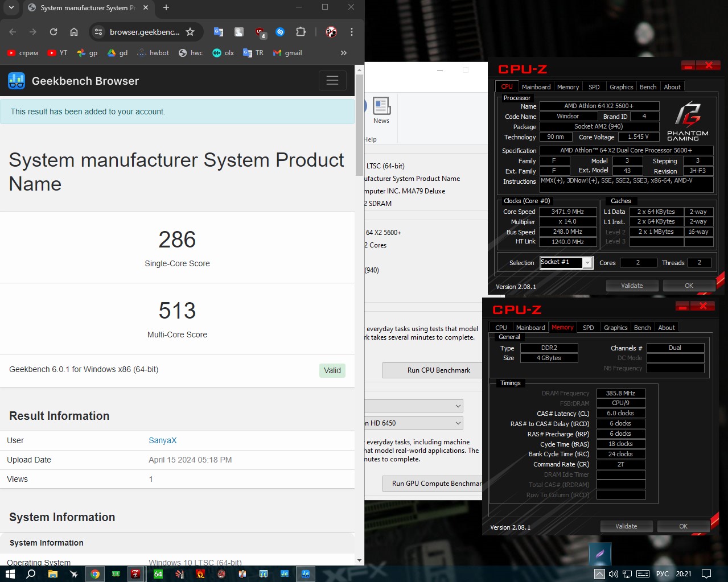Bookmark this page with the star icon
This screenshot has height=582, width=728.
(190, 32)
